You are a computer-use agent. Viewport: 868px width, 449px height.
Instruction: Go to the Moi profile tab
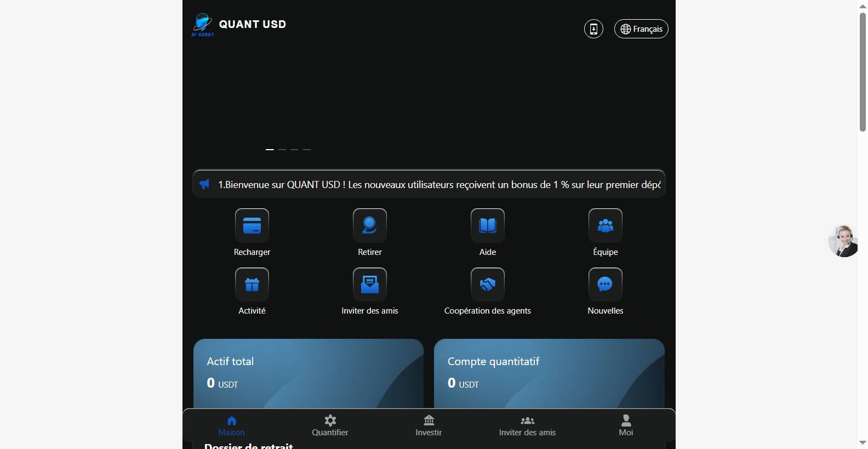(x=626, y=425)
